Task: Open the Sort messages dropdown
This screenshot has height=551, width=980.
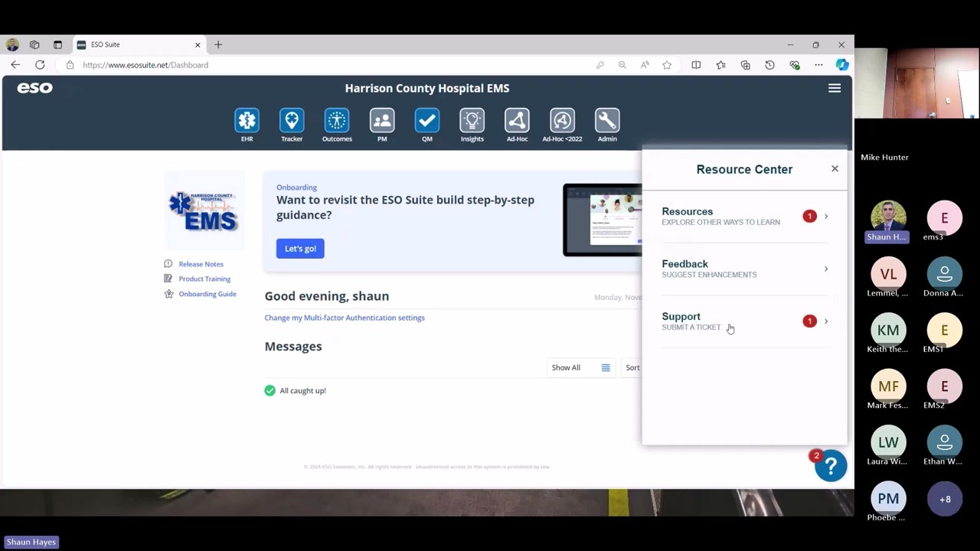Action: [x=632, y=367]
